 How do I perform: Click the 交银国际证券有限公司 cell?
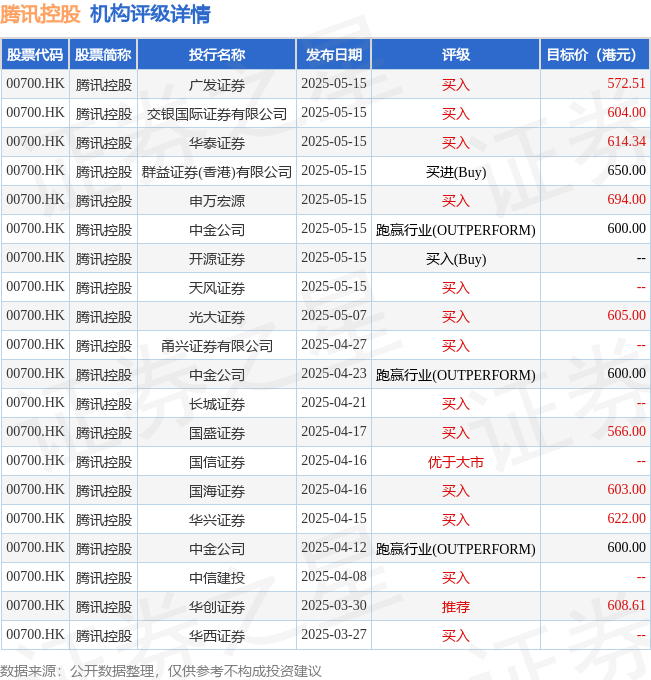tap(217, 114)
